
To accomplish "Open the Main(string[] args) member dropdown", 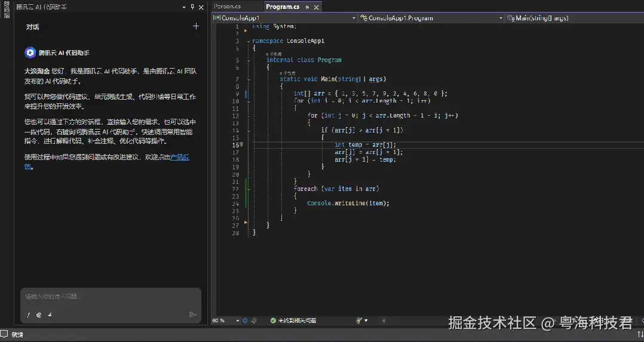I will pyautogui.click(x=574, y=18).
